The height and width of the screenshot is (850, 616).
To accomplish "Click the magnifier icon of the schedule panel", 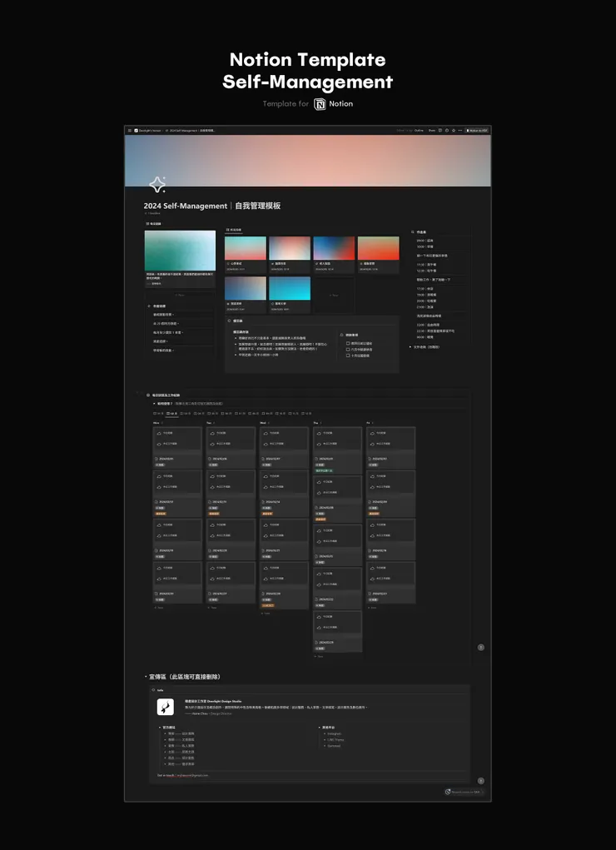I will coord(413,232).
